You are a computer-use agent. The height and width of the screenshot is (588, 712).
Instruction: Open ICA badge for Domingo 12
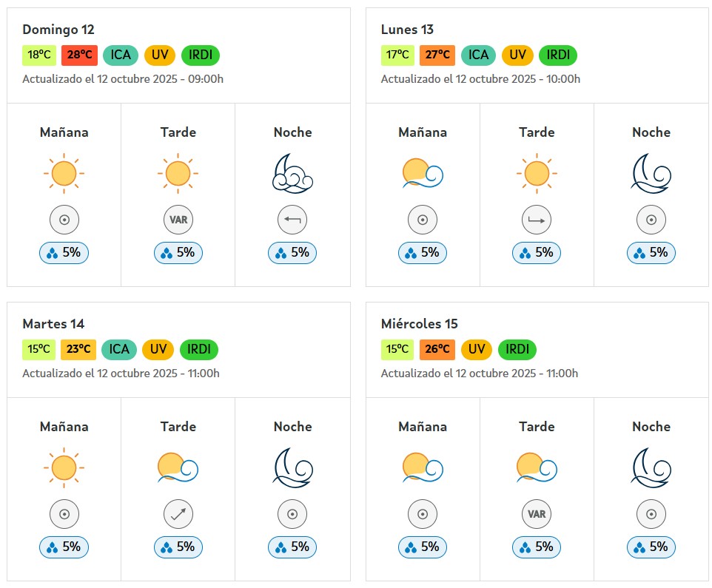pos(120,55)
